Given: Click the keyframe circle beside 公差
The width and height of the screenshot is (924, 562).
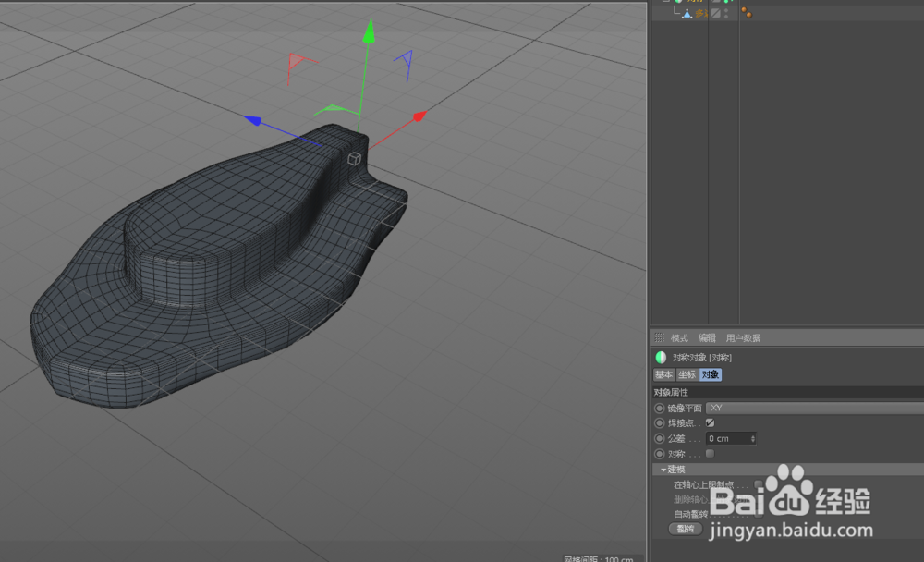Looking at the screenshot, I should 660,439.
